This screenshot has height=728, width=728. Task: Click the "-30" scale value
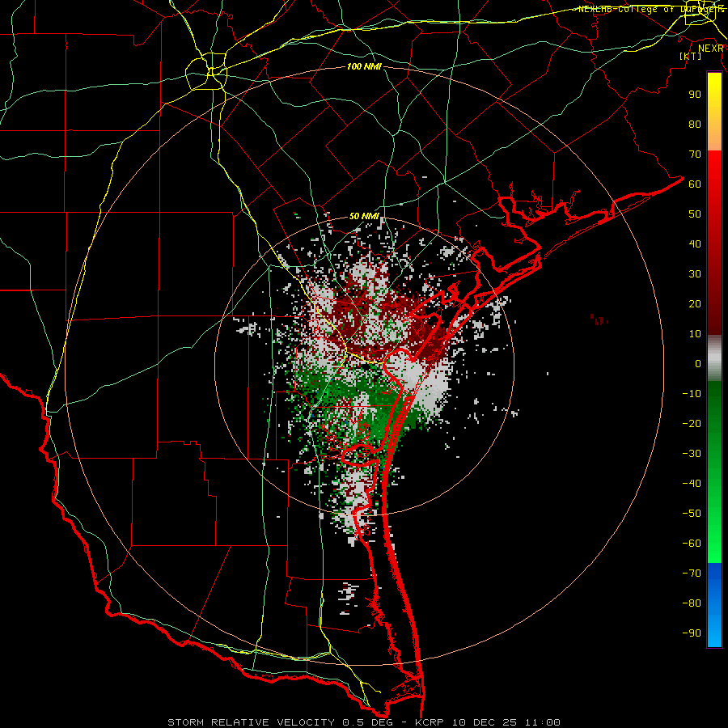pos(692,454)
